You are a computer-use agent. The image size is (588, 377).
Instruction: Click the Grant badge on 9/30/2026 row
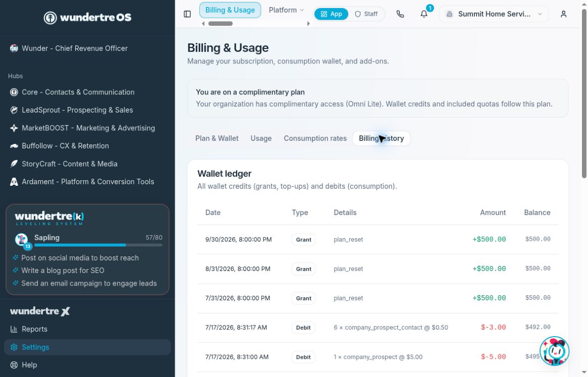(303, 240)
